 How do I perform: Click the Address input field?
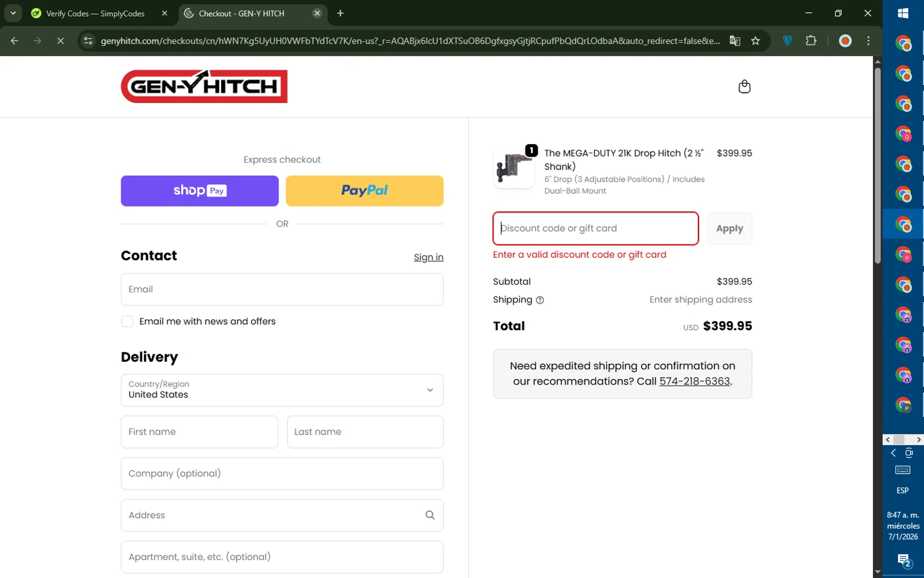pos(282,515)
